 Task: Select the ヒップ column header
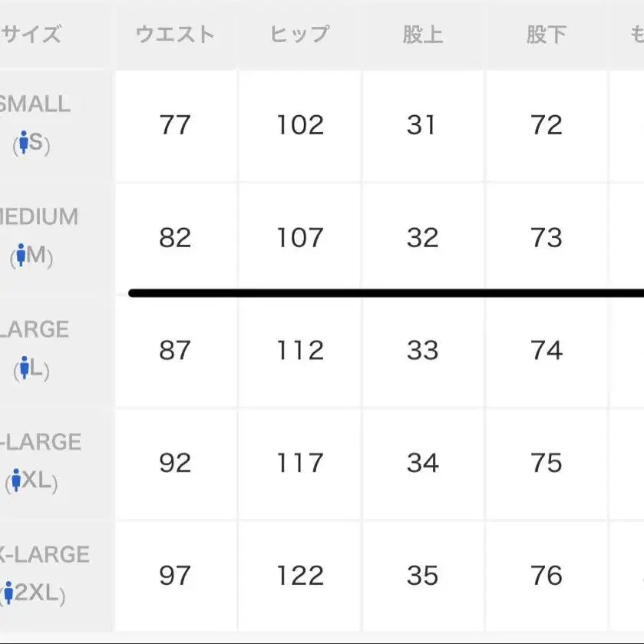tap(299, 35)
